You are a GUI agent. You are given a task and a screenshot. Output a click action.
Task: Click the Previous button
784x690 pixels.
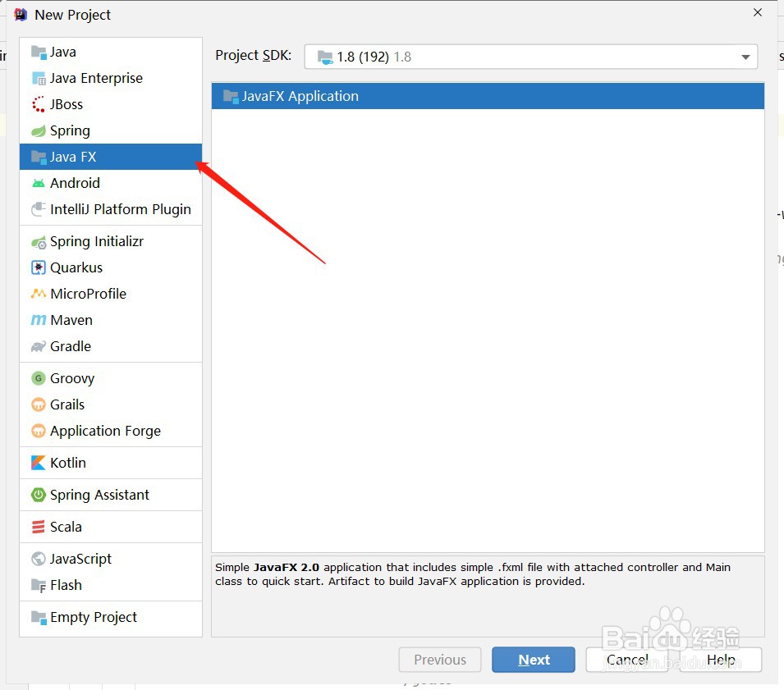[x=439, y=660]
